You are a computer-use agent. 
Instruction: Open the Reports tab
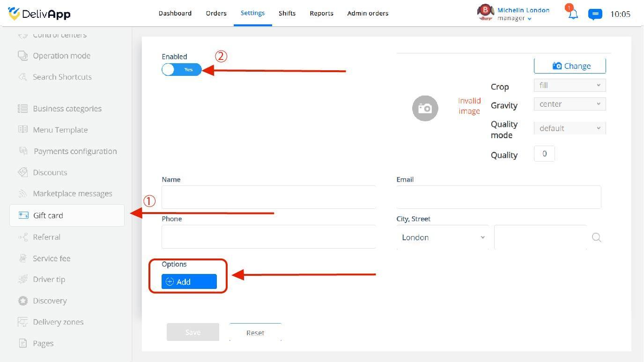coord(321,13)
